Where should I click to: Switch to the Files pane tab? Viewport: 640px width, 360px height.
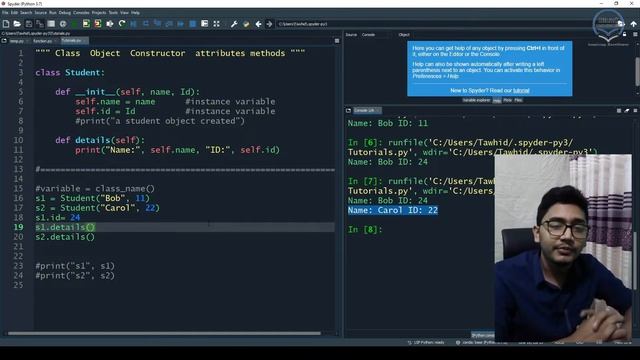tap(518, 100)
